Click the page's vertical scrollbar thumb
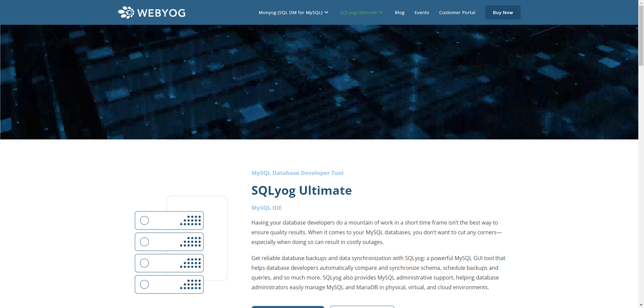Screen dimensions: 644x308 coord(641,35)
